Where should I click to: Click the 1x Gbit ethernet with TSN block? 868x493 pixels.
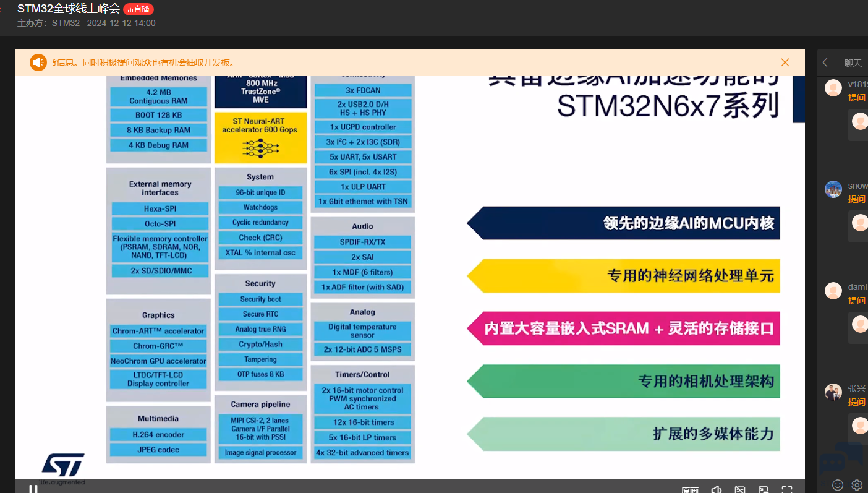363,201
